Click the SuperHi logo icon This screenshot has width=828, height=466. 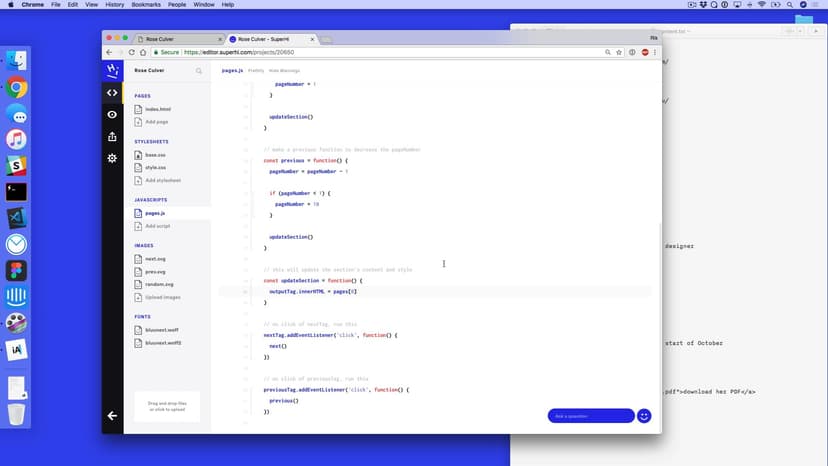coord(112,70)
